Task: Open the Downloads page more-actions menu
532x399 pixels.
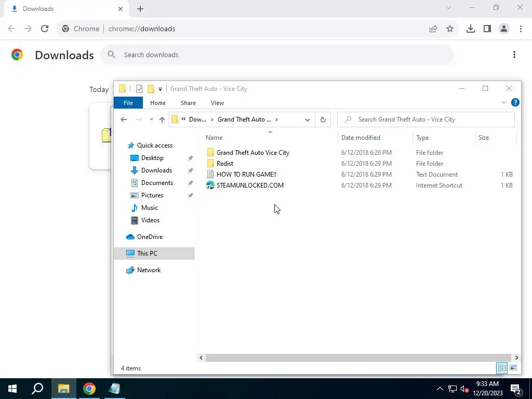Action: [x=514, y=55]
